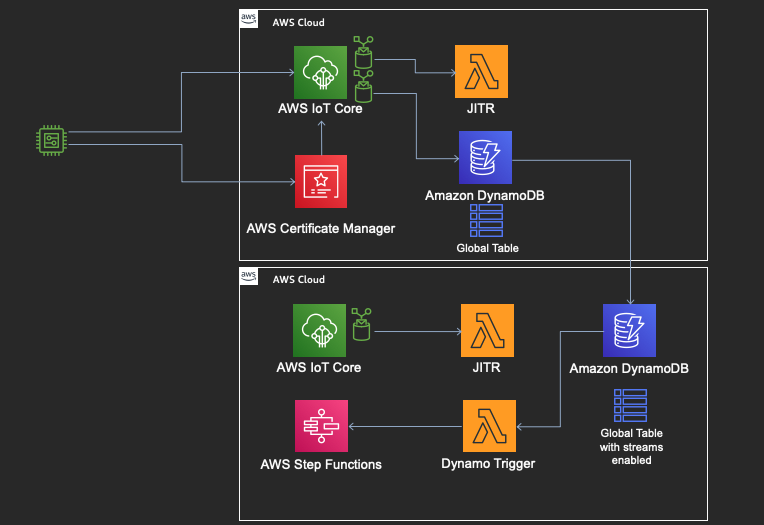Select Amazon DynamoDB icon at far right
This screenshot has width=764, height=525.
629,331
